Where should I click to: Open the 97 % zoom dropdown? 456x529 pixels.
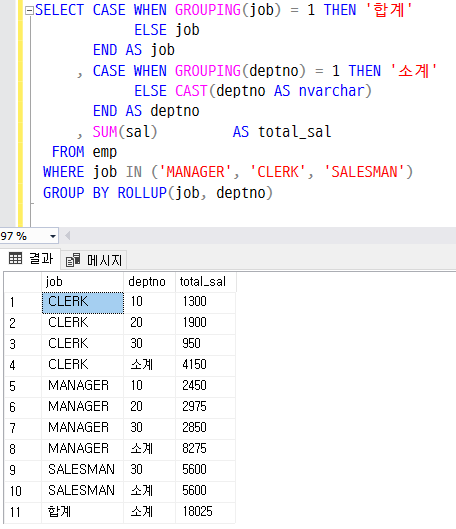click(x=53, y=236)
